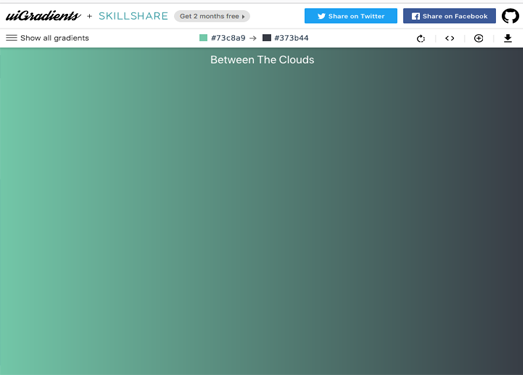
Task: Click the arrow in Get 2 months free
Action: [x=243, y=16]
